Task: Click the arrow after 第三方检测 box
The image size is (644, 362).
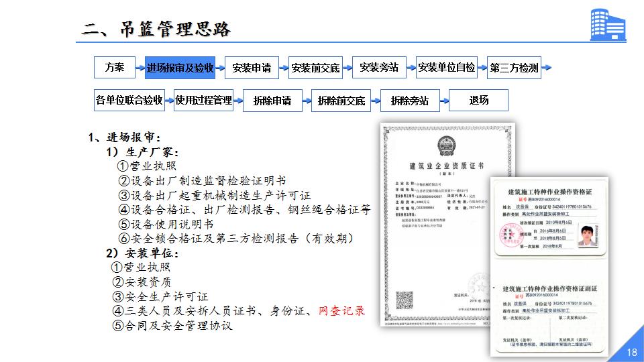Action: [547, 68]
